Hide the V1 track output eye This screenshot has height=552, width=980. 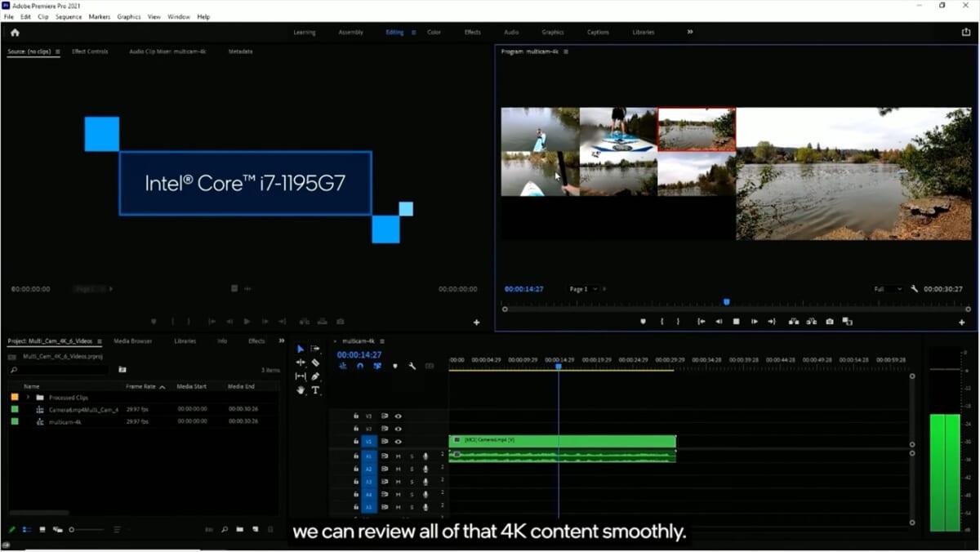click(x=399, y=442)
